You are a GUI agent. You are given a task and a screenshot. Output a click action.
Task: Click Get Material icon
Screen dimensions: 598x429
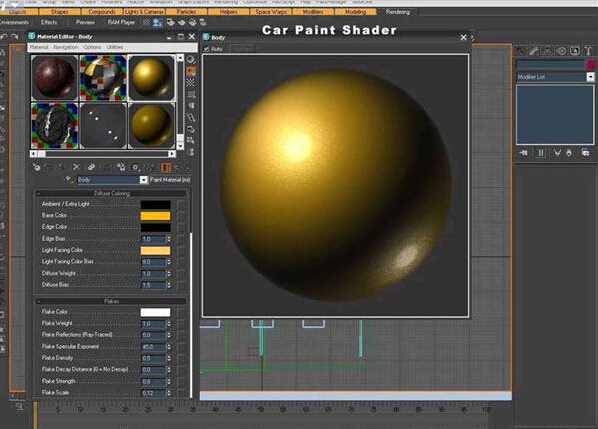37,167
